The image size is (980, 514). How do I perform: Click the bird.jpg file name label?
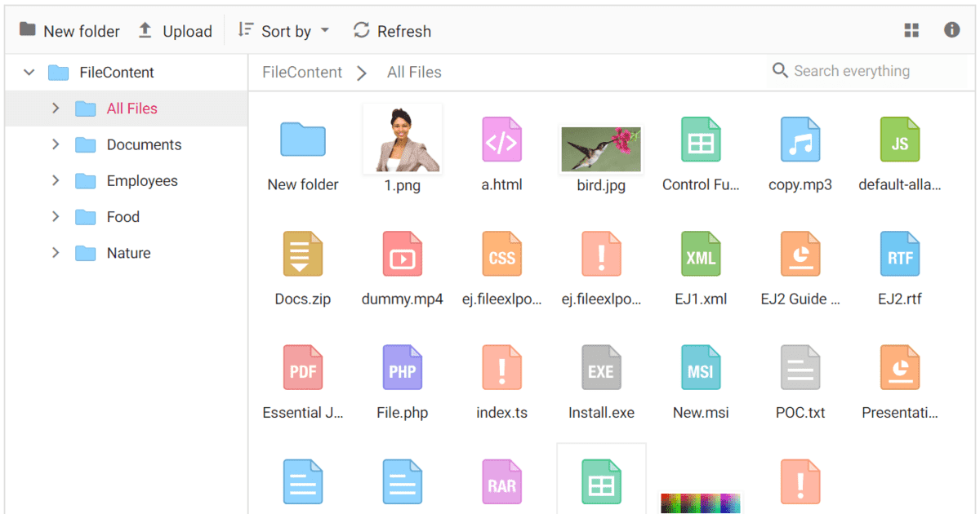click(601, 185)
